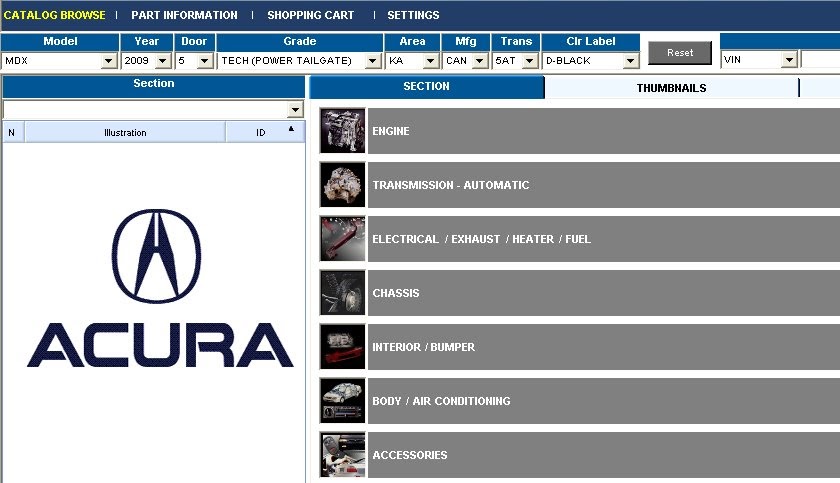The width and height of the screenshot is (840, 483).
Task: Sort by the N column header
Action: coord(12,132)
